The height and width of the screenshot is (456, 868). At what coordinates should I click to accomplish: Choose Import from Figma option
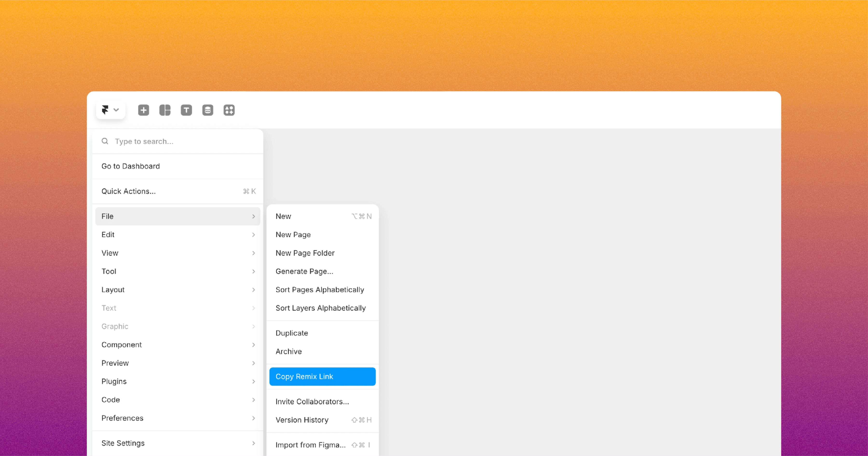[x=310, y=445]
